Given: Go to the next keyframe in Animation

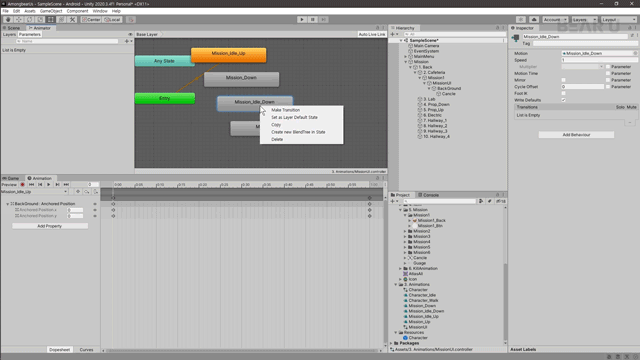Looking at the screenshot, I should coord(57,185).
